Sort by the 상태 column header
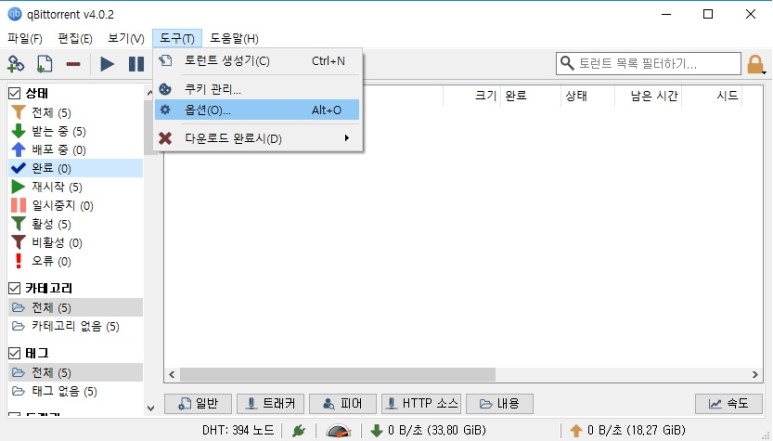 tap(588, 96)
